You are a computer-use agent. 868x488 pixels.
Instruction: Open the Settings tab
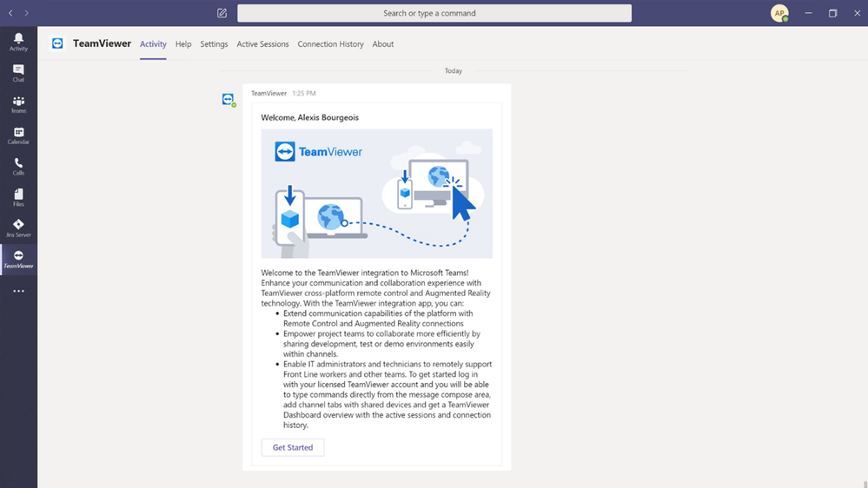tap(214, 43)
